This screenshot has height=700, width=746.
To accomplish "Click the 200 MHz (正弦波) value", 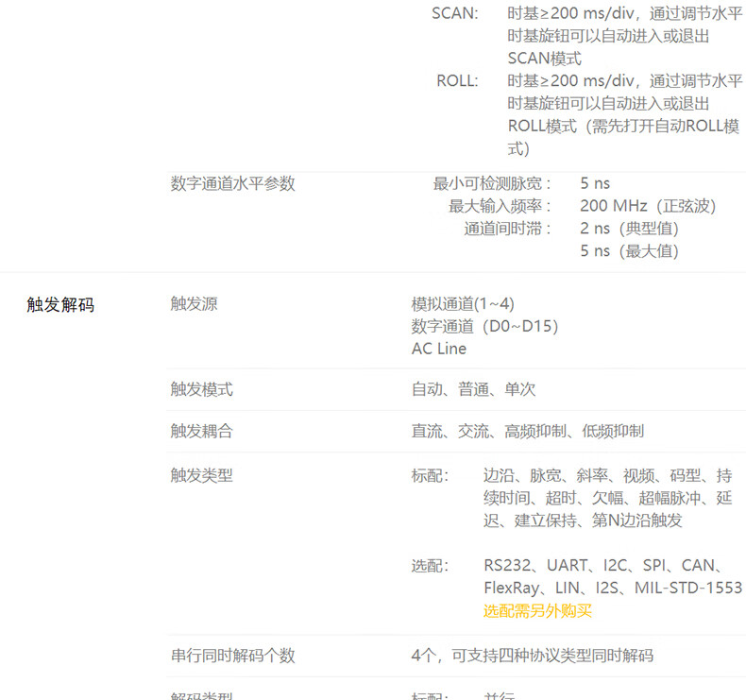I will (x=648, y=206).
